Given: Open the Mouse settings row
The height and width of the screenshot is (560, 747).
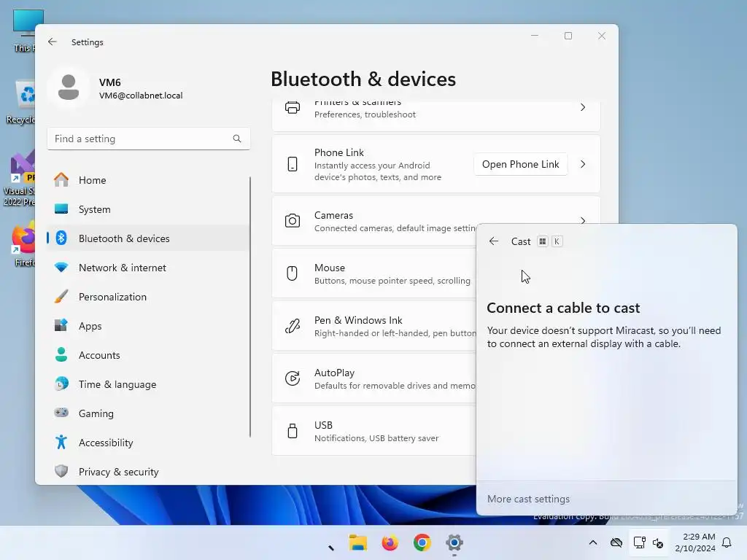Looking at the screenshot, I should click(x=374, y=273).
